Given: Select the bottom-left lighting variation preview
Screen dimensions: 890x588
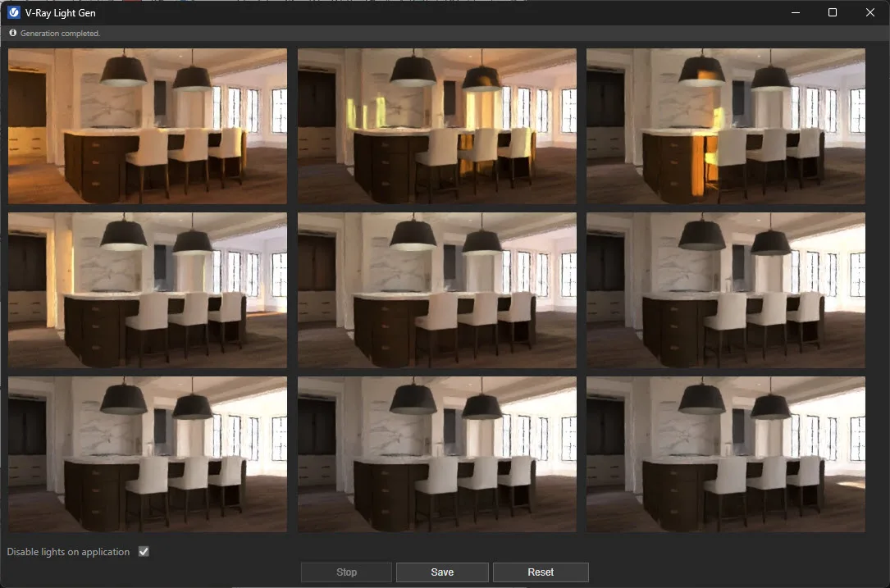Looking at the screenshot, I should (x=147, y=454).
